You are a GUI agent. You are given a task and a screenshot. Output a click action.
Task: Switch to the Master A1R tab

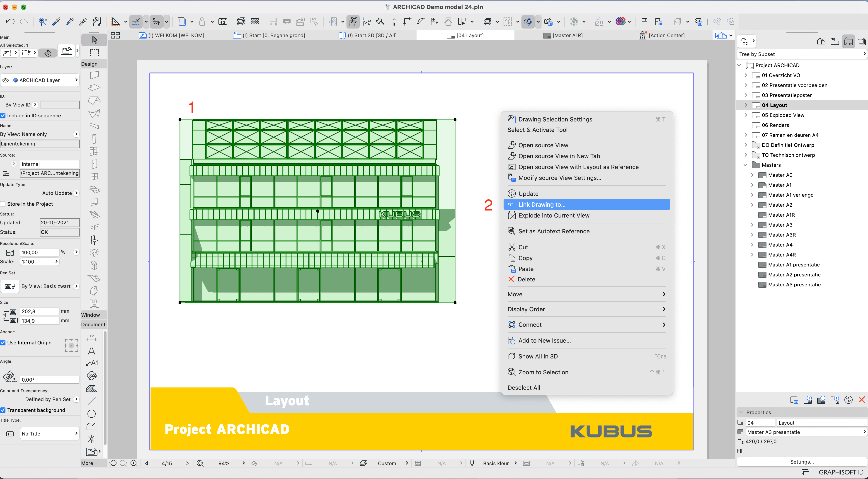pyautogui.click(x=563, y=35)
